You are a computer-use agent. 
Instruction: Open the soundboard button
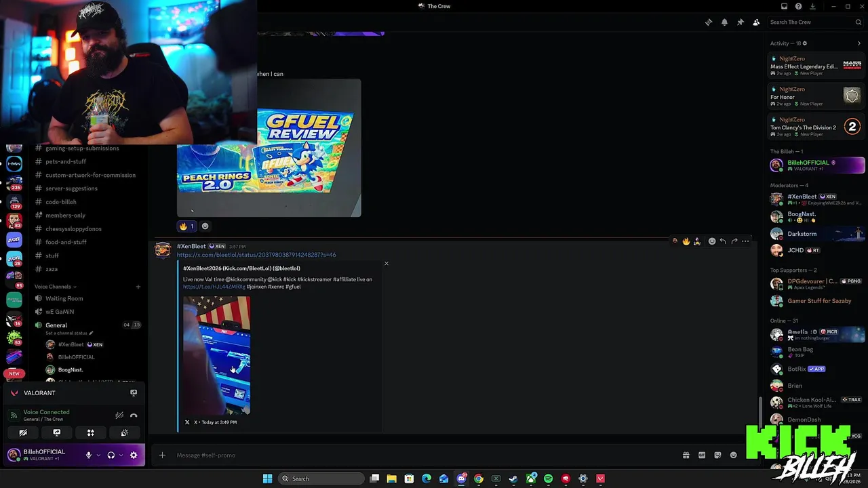point(125,432)
